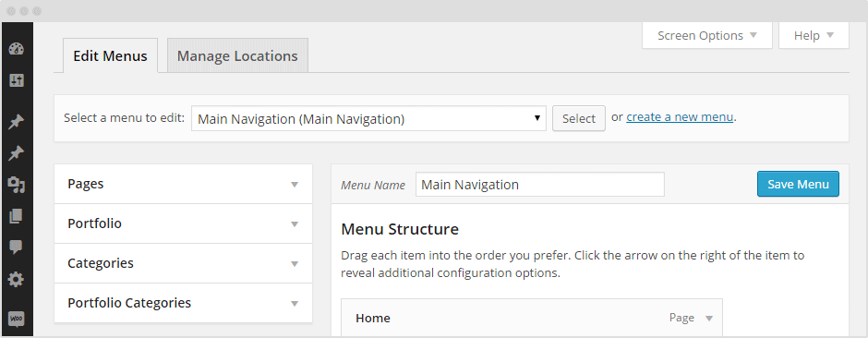Expand the Portfolio panel
Viewport: 868px width, 338px height.
tap(183, 223)
